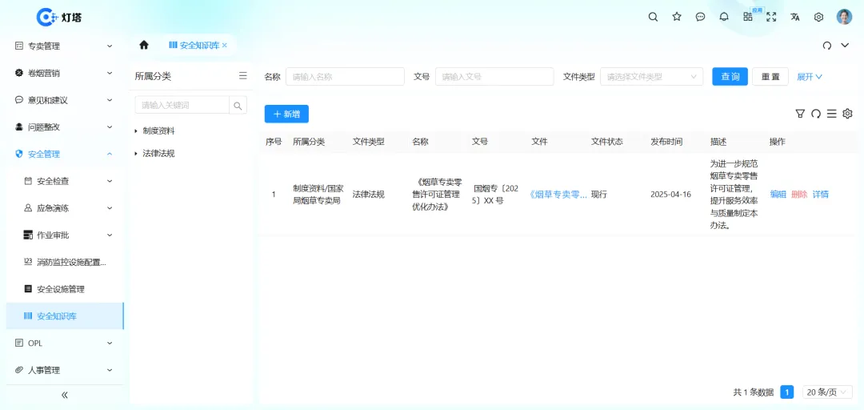Collapse the sidebar with double-arrow icon
Screen dimensions: 864x410
pyautogui.click(x=64, y=395)
